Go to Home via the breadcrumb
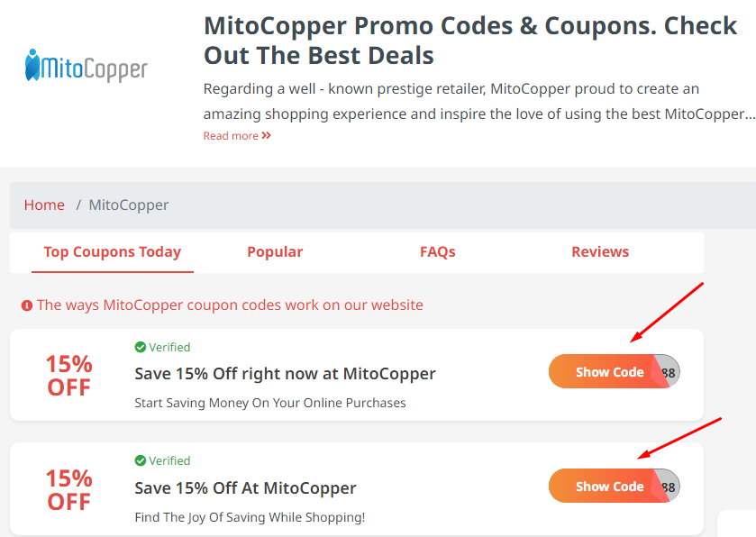This screenshot has height=537, width=756. 44,205
